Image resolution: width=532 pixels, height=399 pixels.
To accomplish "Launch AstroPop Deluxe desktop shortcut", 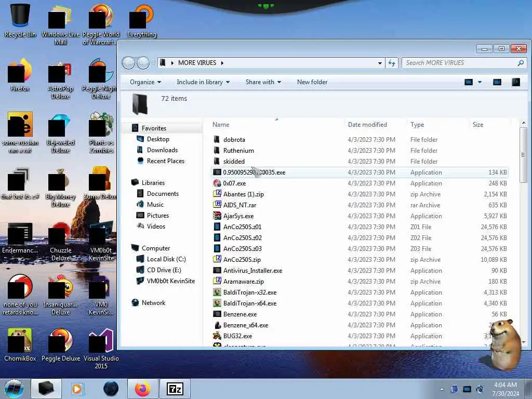I will [60, 81].
